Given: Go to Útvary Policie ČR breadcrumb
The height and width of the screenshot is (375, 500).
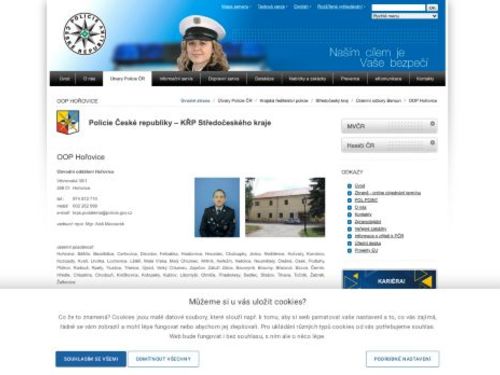Looking at the screenshot, I should (x=235, y=101).
